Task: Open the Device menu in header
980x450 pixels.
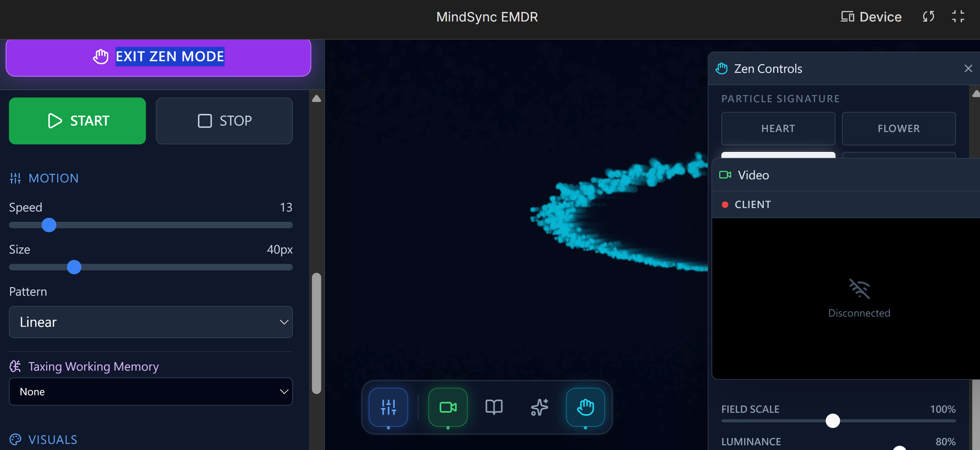Action: (x=871, y=17)
